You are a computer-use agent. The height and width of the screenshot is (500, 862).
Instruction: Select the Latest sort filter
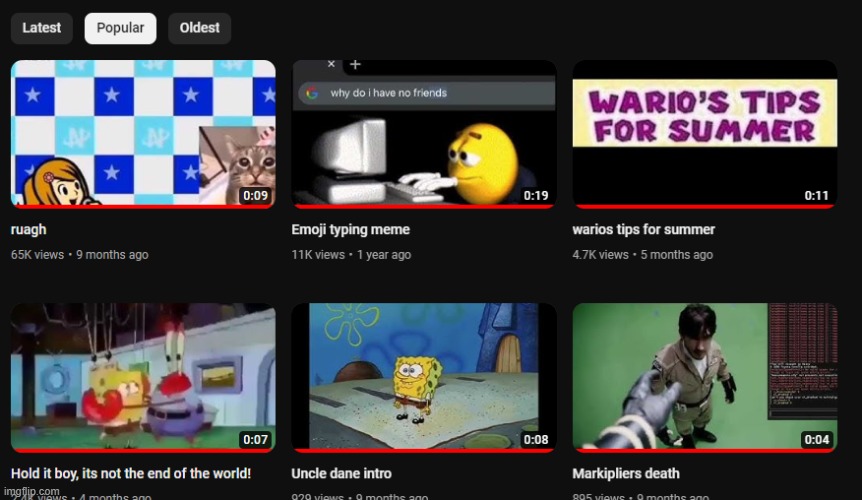(x=42, y=28)
